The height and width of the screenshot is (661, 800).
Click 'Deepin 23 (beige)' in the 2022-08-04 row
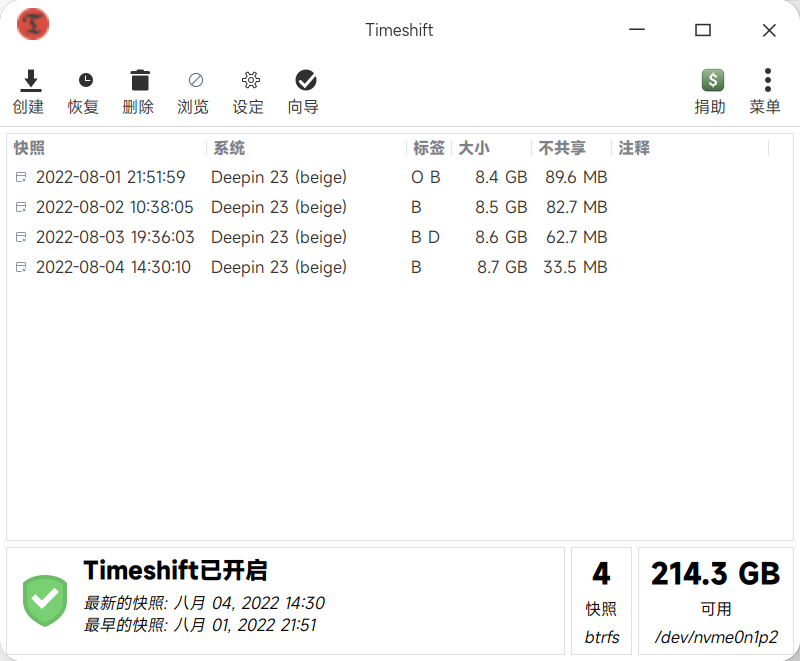(x=279, y=267)
